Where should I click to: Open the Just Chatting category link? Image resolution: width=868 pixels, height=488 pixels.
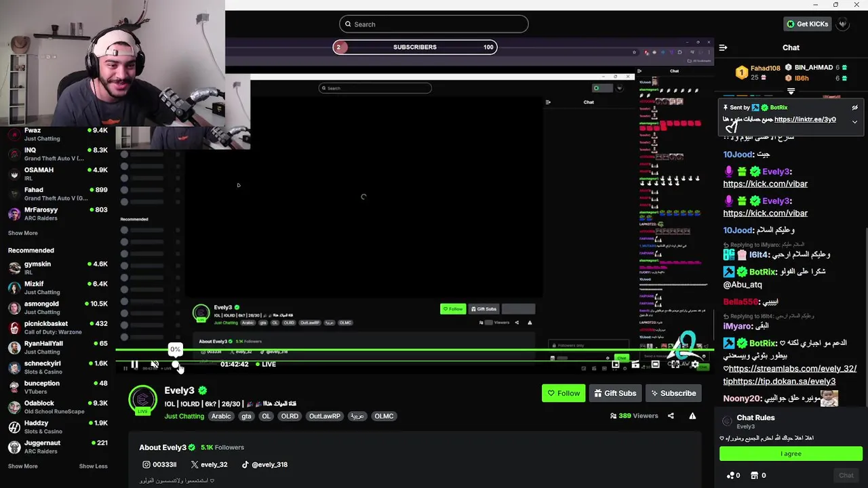[184, 416]
